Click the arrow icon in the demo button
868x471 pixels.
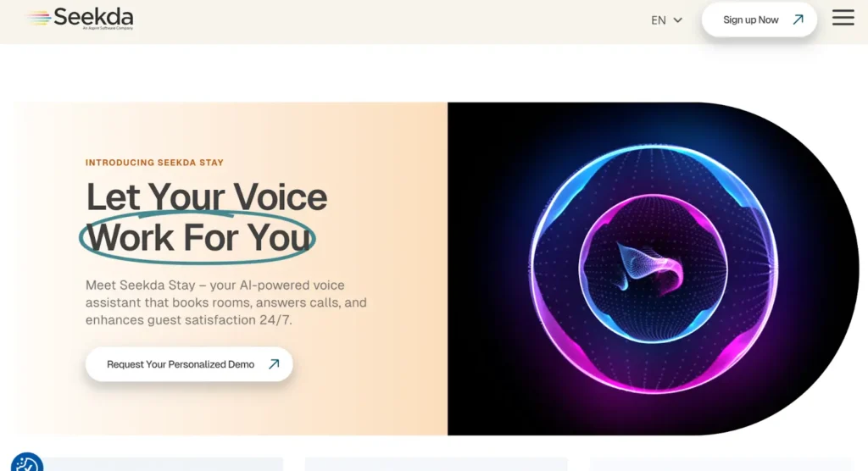(x=274, y=363)
